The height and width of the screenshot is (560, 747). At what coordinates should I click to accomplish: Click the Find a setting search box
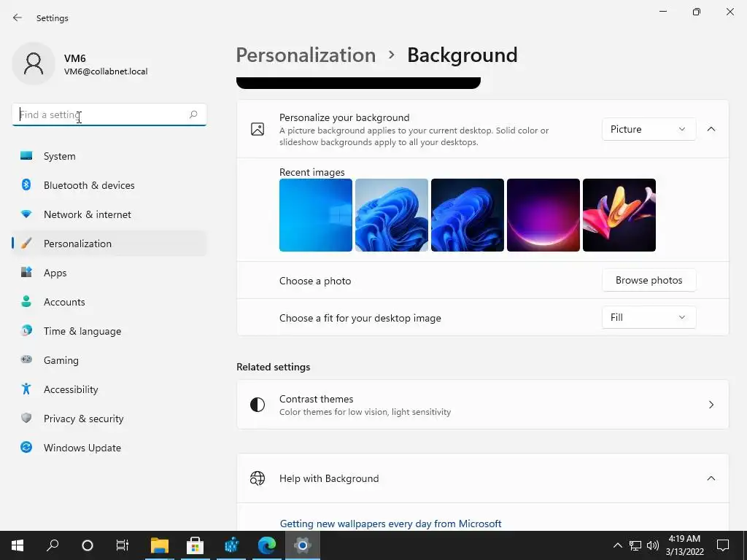(109, 114)
